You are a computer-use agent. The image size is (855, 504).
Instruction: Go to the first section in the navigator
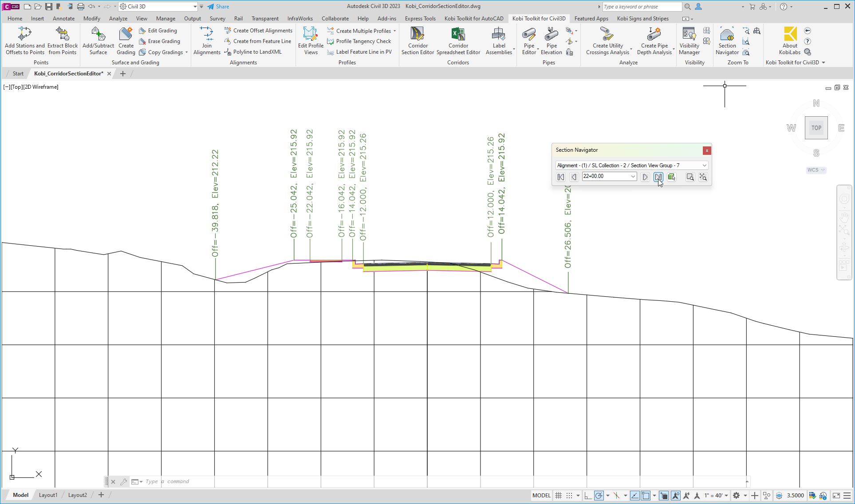[x=561, y=177]
